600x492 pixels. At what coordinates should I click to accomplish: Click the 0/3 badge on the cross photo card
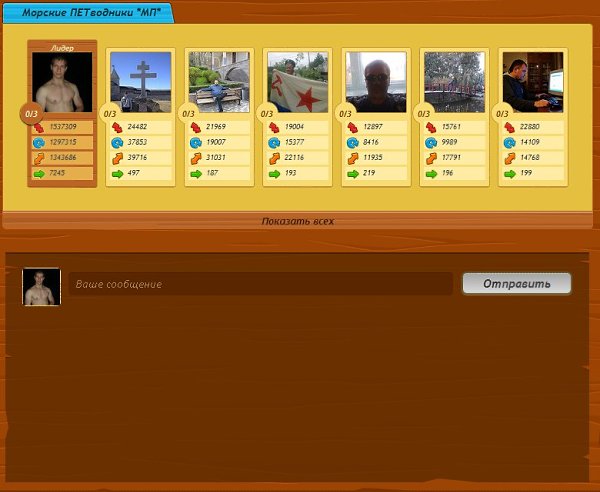point(108,112)
